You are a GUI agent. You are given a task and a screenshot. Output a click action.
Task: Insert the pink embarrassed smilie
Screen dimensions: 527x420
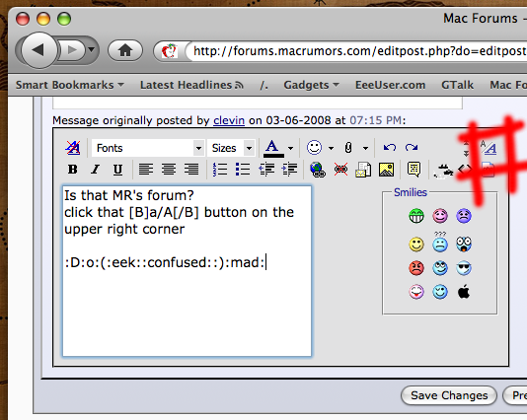click(x=440, y=216)
